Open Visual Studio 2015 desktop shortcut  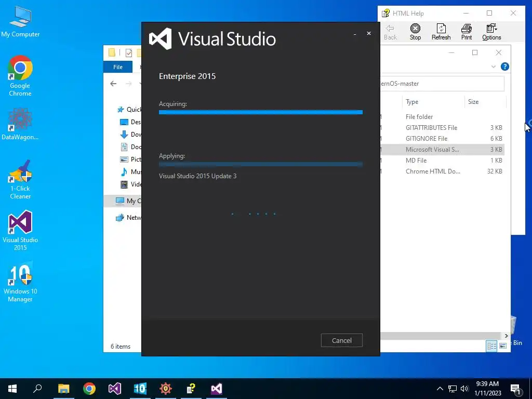point(20,231)
